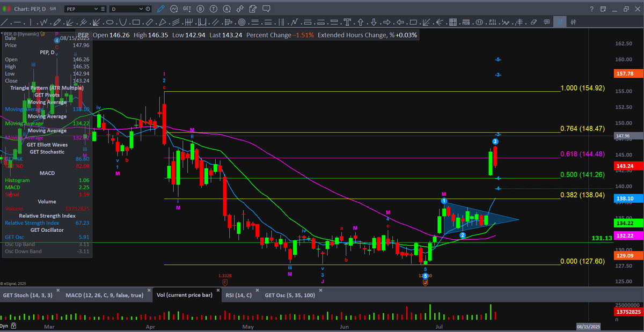The height and width of the screenshot is (332, 644).
Task: Select the PTI drawing tool
Action: (493, 22)
